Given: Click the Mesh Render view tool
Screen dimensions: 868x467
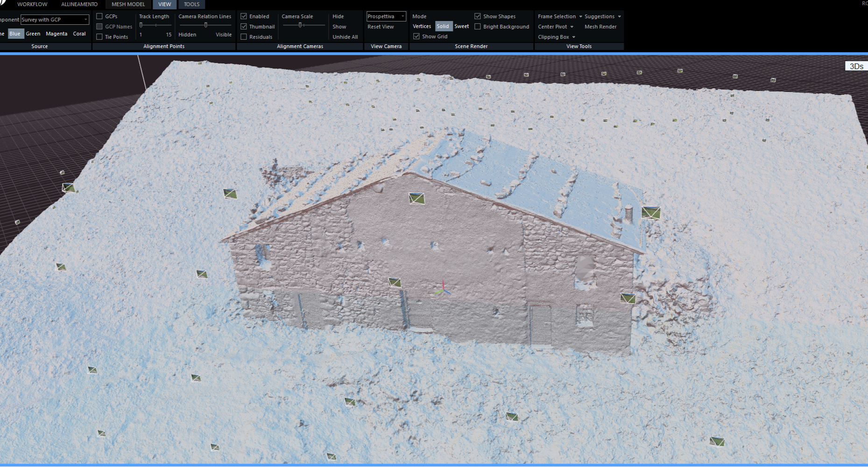Looking at the screenshot, I should [x=600, y=27].
